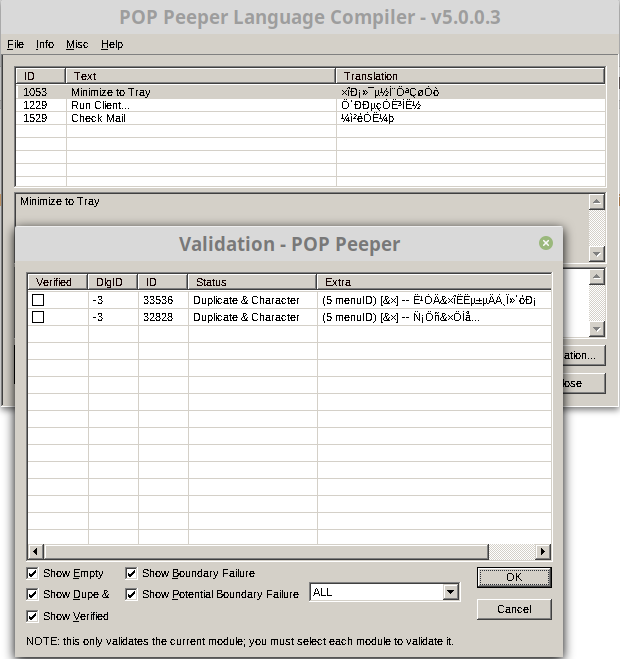Click the partially hidden Close button in main window
620x659 pixels.
pyautogui.click(x=584, y=383)
